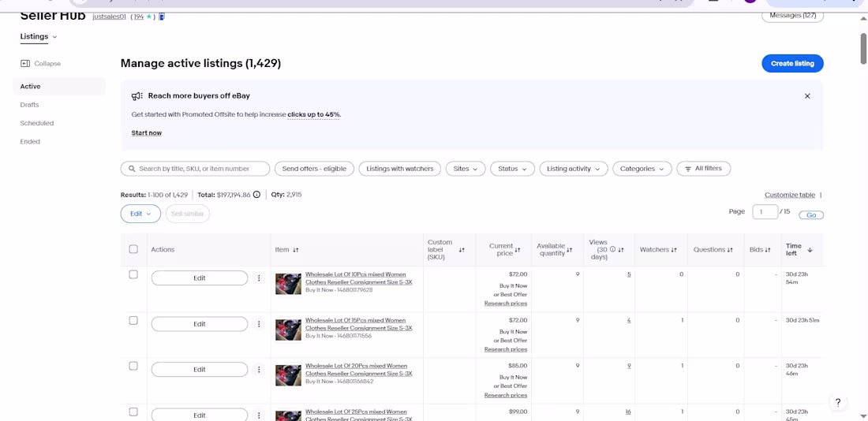
Task: Select Ended in the sidebar
Action: (30, 142)
